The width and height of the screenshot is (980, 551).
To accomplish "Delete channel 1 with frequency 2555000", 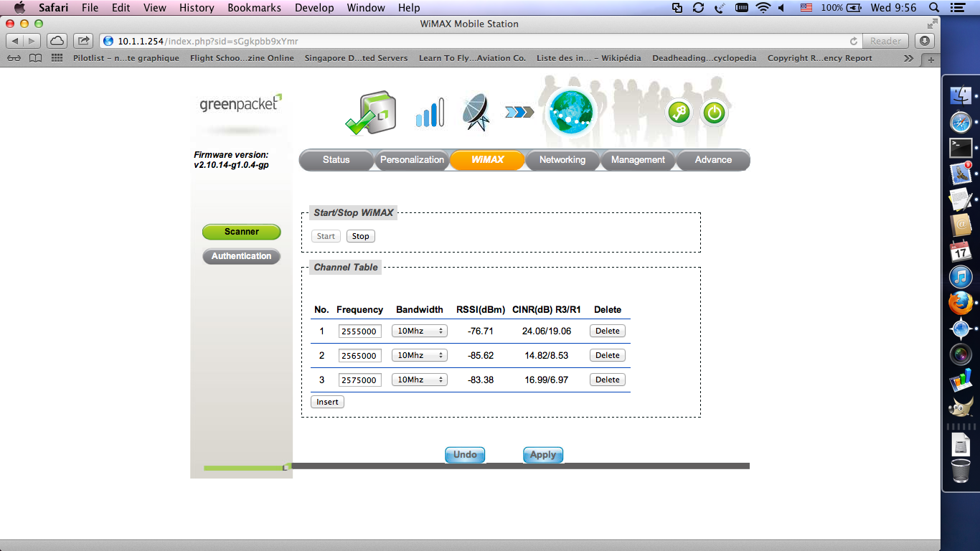I will pyautogui.click(x=608, y=331).
